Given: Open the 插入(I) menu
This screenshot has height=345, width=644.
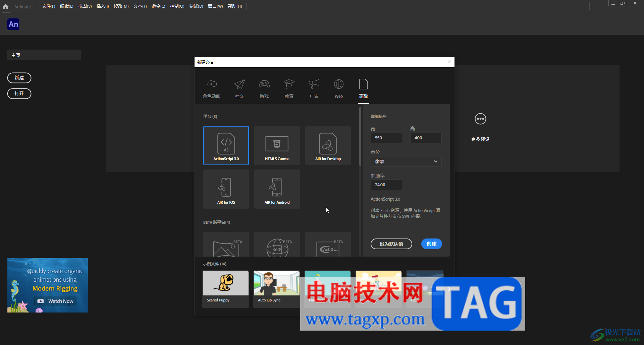Looking at the screenshot, I should pyautogui.click(x=103, y=6).
